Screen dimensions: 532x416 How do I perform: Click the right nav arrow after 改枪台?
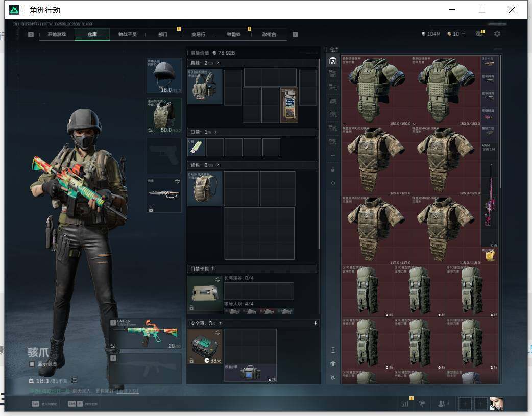[295, 34]
